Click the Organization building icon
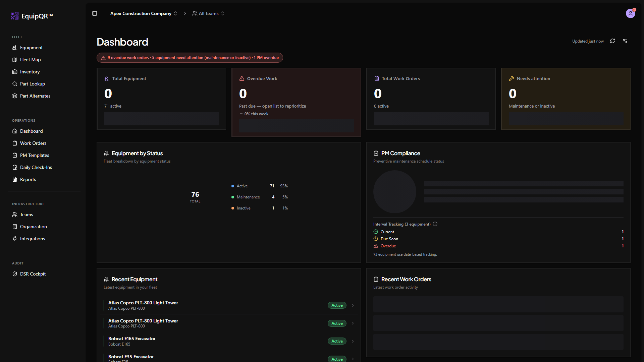The height and width of the screenshot is (362, 644). [x=15, y=227]
